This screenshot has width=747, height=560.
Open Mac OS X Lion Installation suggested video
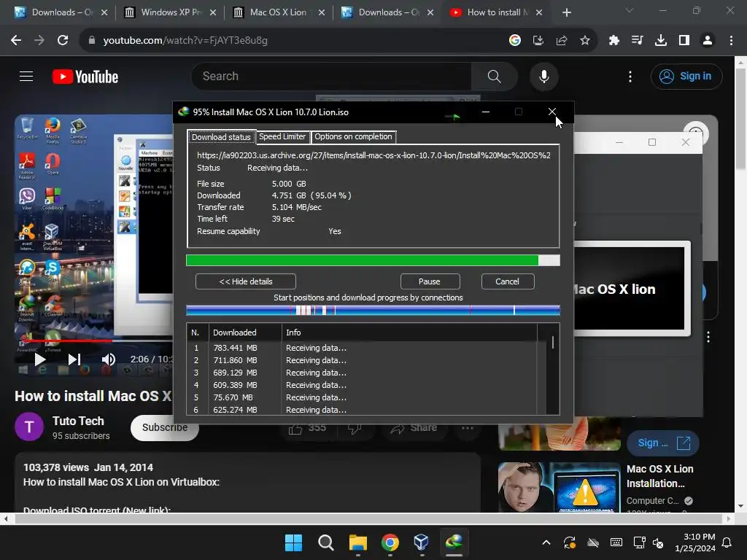[659, 476]
